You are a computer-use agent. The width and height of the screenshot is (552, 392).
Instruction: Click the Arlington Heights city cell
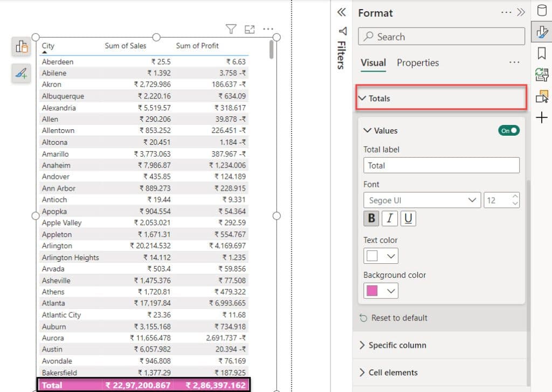click(x=71, y=257)
